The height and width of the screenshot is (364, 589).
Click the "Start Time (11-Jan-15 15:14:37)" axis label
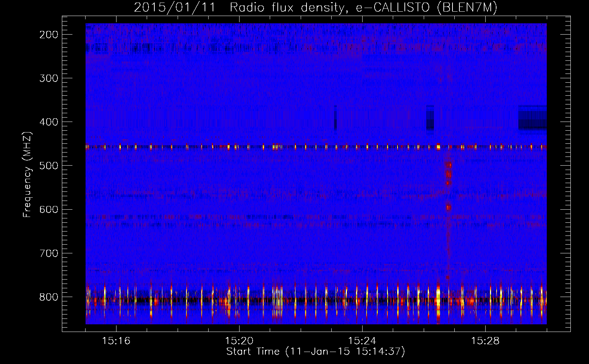click(316, 352)
